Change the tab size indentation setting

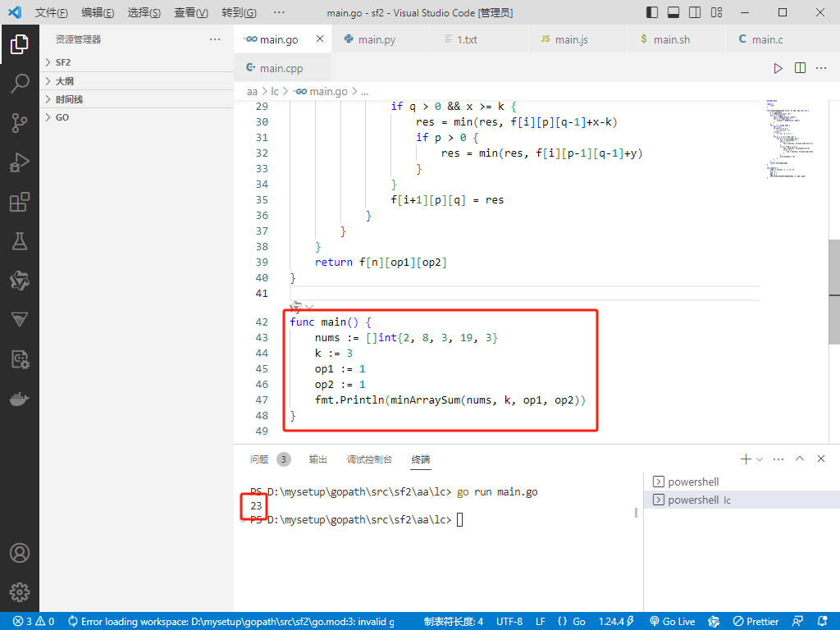point(453,622)
